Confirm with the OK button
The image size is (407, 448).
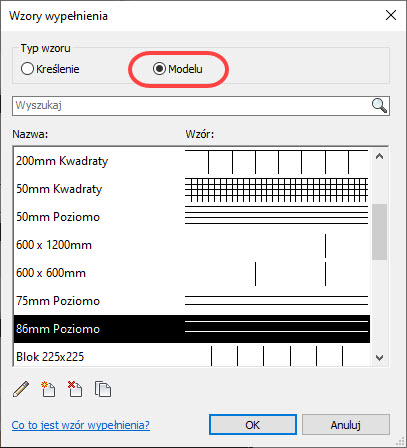click(x=253, y=425)
